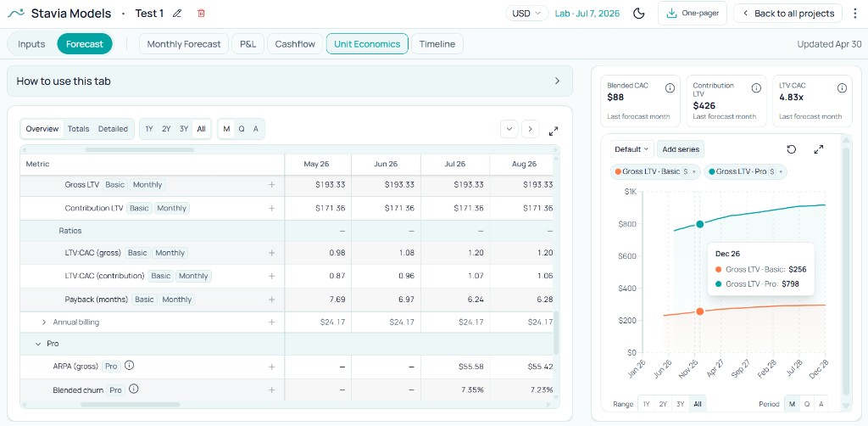This screenshot has height=426, width=868.
Task: Toggle dark mode moon icon
Action: [x=639, y=14]
